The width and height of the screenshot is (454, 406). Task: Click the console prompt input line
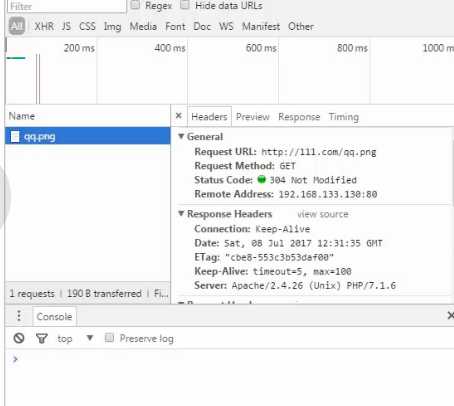233,359
